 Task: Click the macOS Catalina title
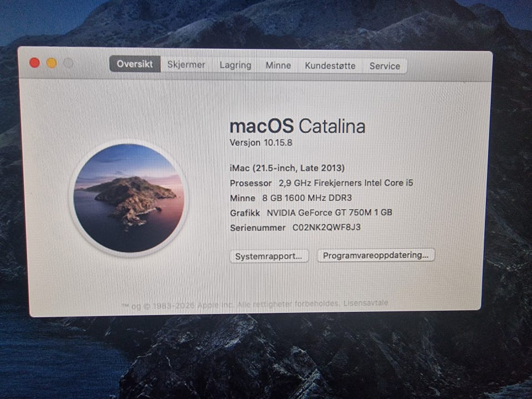[298, 126]
